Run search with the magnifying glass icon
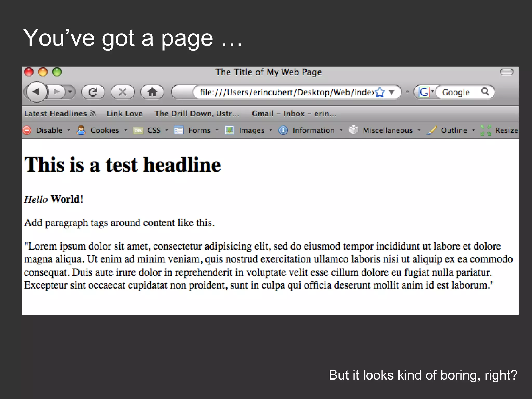Viewport: 532px width, 399px height. (485, 91)
